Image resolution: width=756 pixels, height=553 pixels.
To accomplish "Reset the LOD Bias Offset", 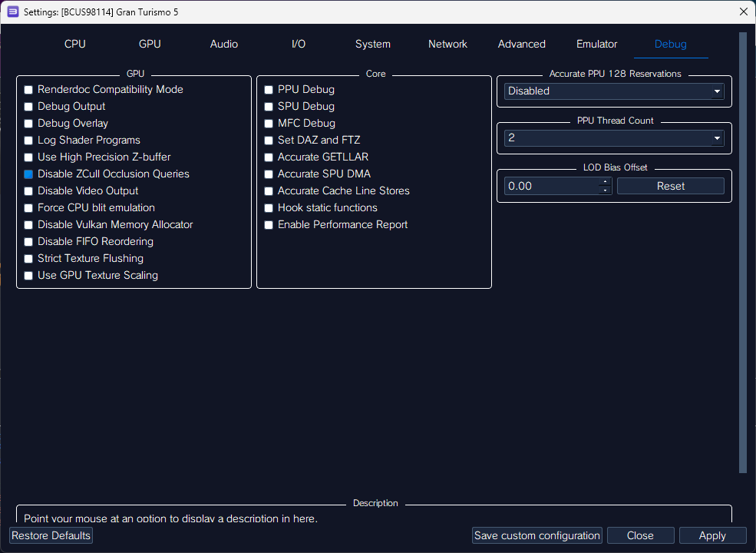I will click(x=670, y=187).
